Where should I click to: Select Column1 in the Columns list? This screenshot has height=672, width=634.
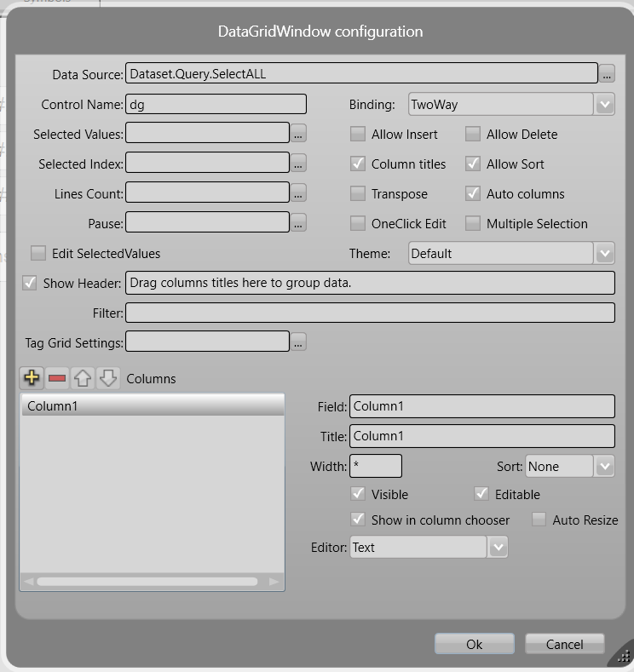[x=152, y=406]
